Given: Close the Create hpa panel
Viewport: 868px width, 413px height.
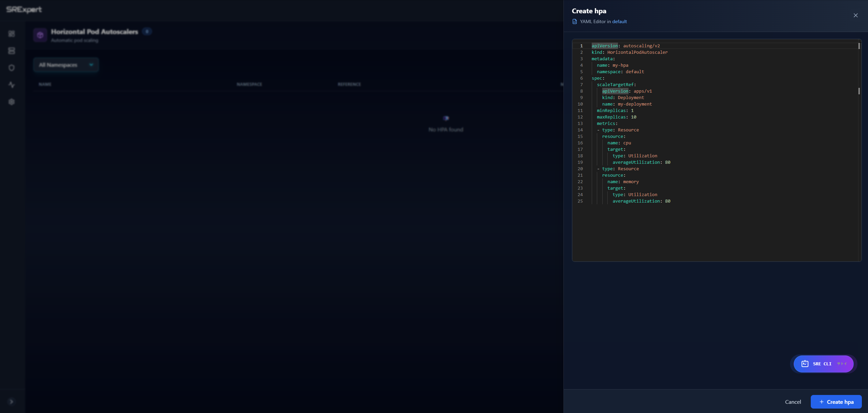Looking at the screenshot, I should tap(855, 15).
